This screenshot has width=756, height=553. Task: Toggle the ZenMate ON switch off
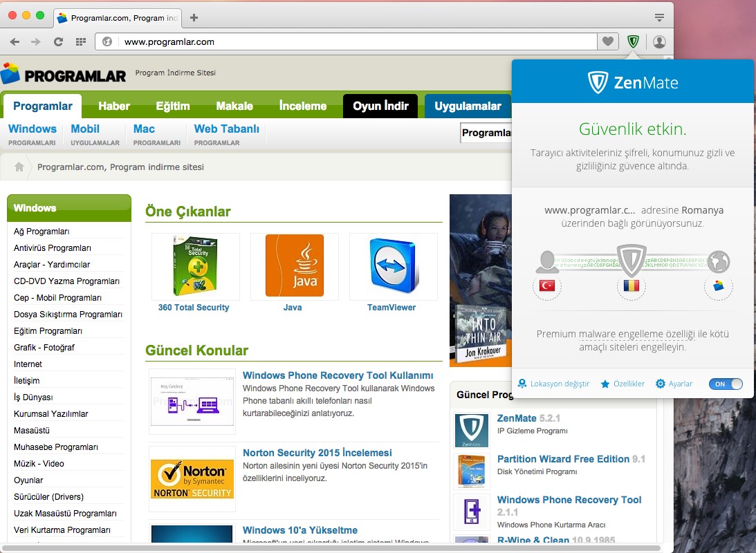click(x=725, y=384)
